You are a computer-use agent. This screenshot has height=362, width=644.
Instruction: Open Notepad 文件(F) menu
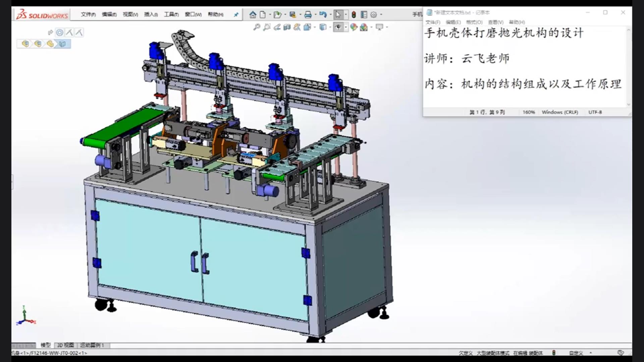[433, 22]
